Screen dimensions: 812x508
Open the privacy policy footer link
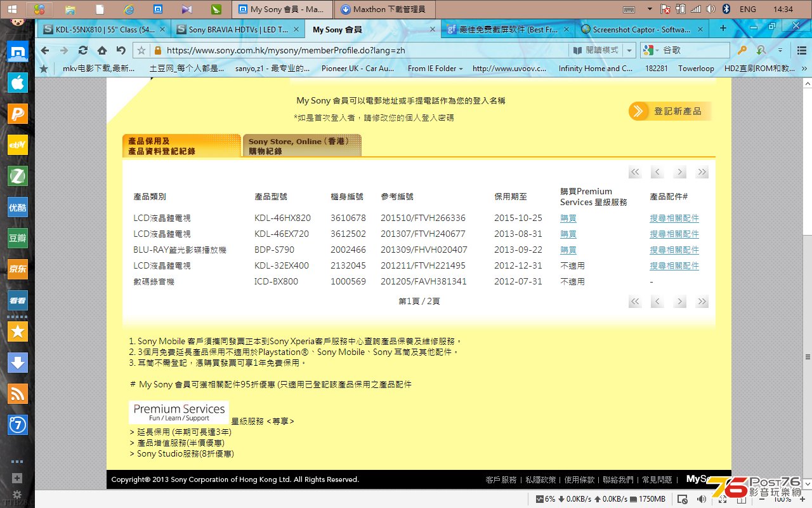[540, 479]
